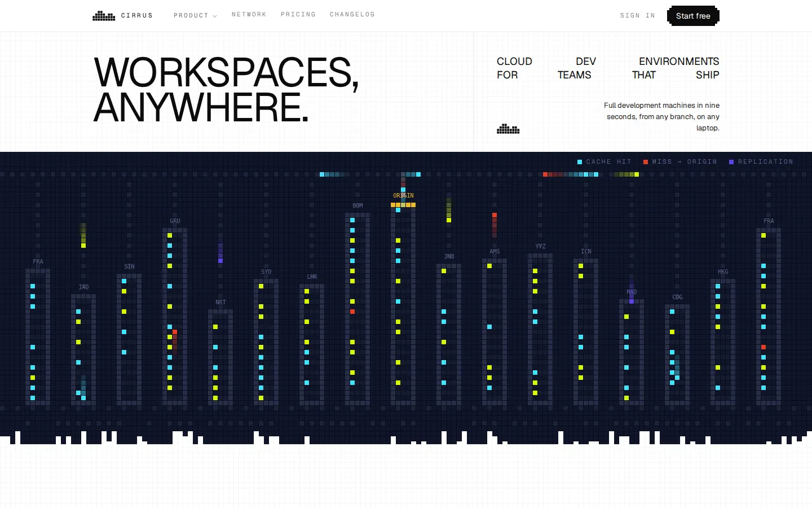Click the 'MISS → ORIGIN' legend label
The width and height of the screenshot is (812, 508).
click(685, 162)
